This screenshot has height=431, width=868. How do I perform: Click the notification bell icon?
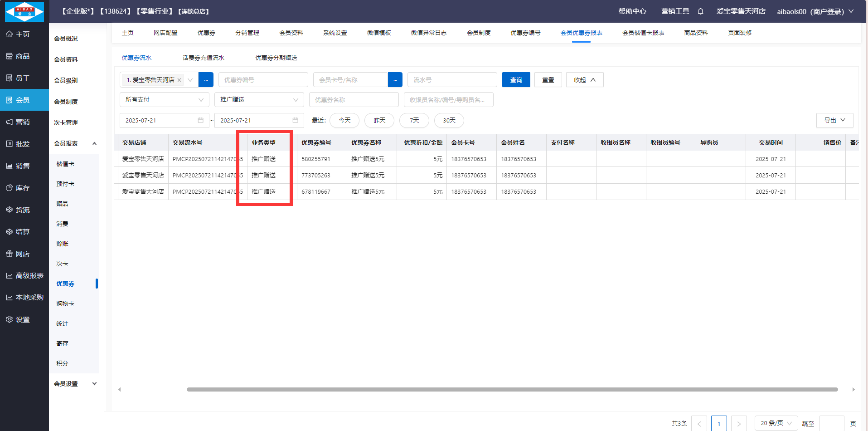pos(700,11)
